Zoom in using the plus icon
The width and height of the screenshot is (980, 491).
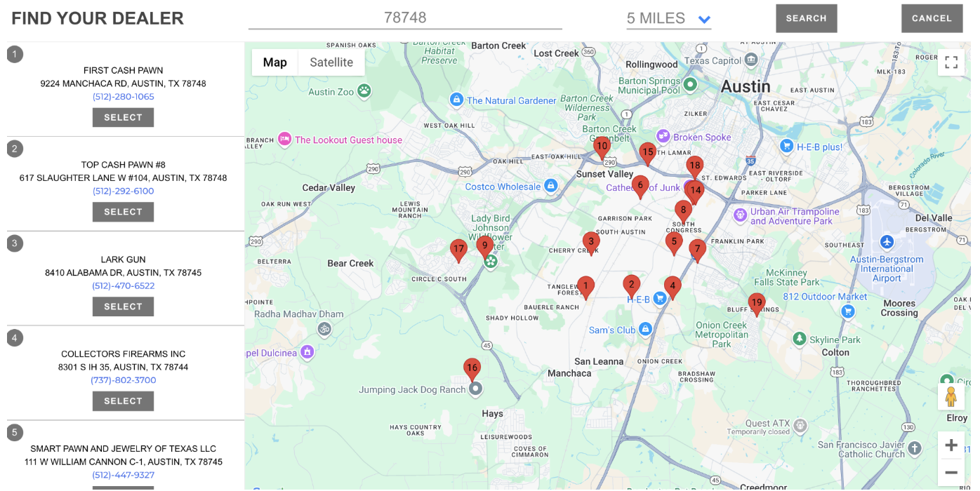[x=951, y=445]
